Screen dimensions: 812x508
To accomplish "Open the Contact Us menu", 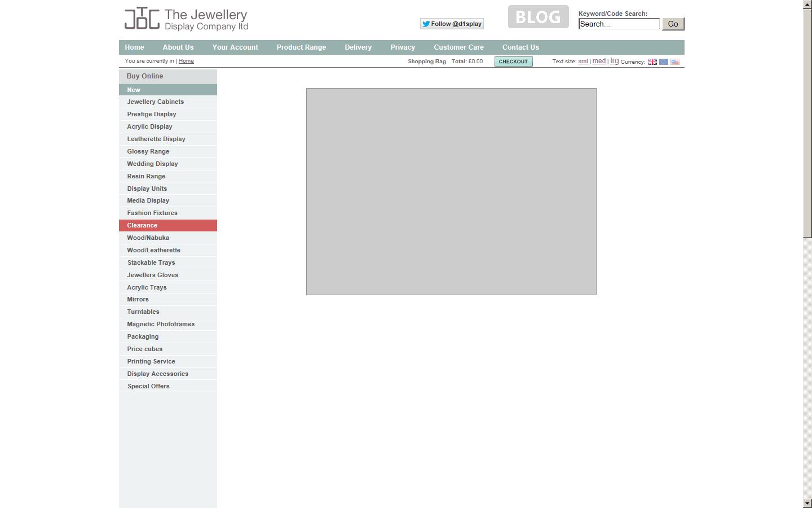I will (520, 47).
